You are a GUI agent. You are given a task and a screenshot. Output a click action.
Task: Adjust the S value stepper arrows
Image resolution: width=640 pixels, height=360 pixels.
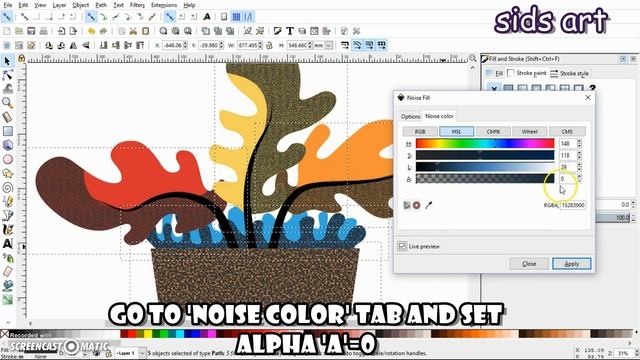pos(580,156)
